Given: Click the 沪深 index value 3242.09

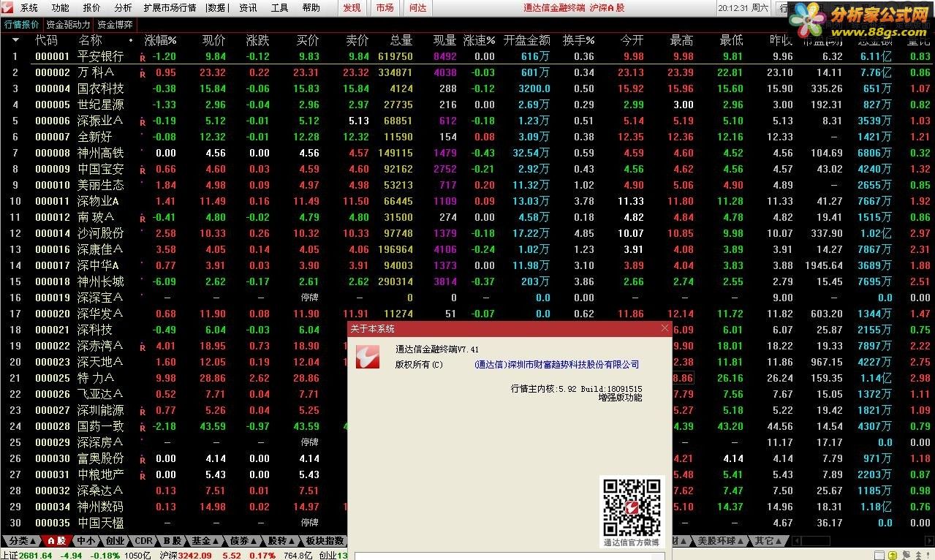Looking at the screenshot, I should [x=194, y=555].
